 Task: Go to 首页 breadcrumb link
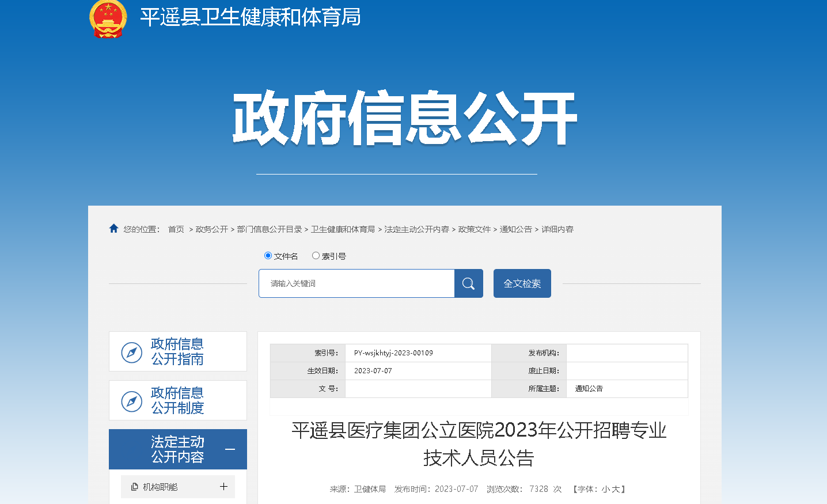(x=176, y=229)
